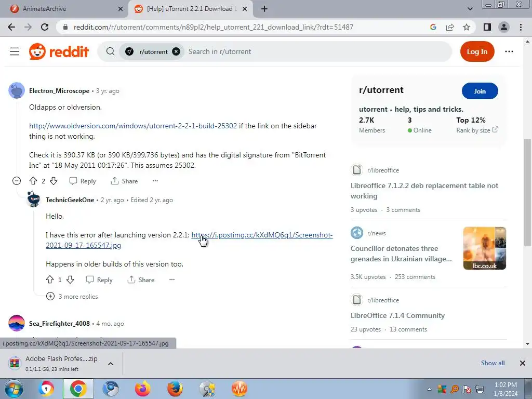Share this page from address bar

coord(450,27)
